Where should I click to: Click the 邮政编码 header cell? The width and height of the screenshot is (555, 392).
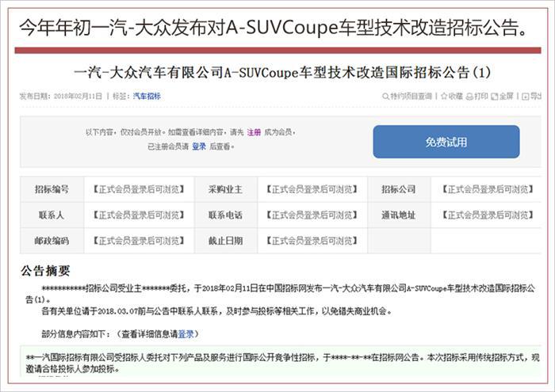pos(52,241)
